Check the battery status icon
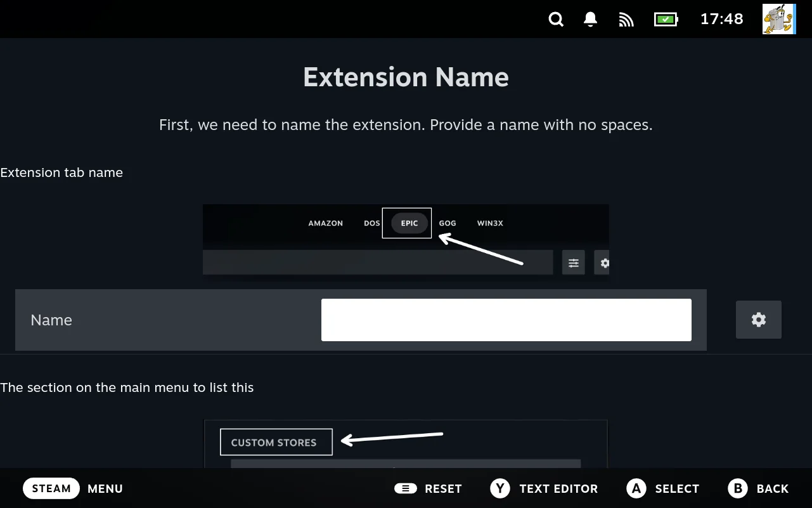Screen dimensions: 812x508 [x=666, y=19]
